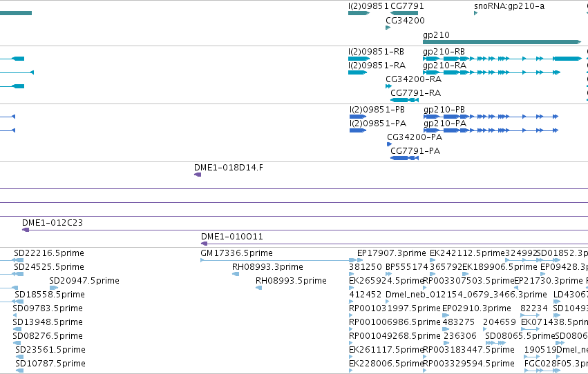
Task: Click the SD13948.5prime EST label
Action: (48, 322)
